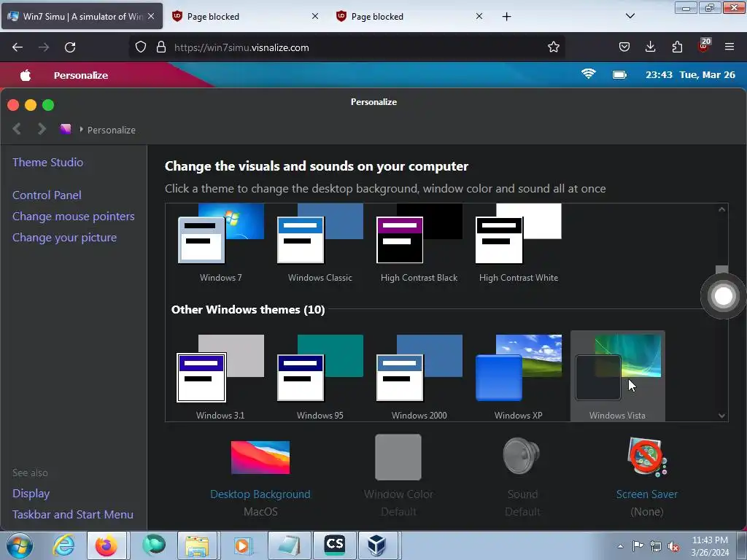The height and width of the screenshot is (560, 747).
Task: Click the site lock icon
Action: coord(161,47)
